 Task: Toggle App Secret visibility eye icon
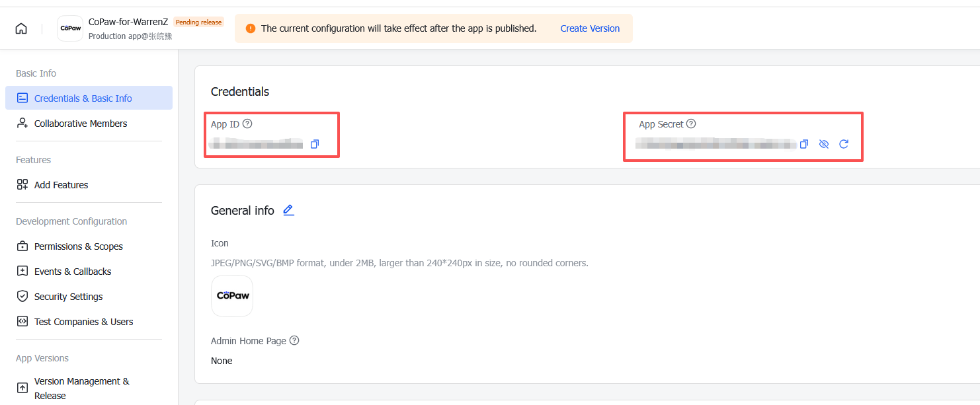tap(824, 144)
